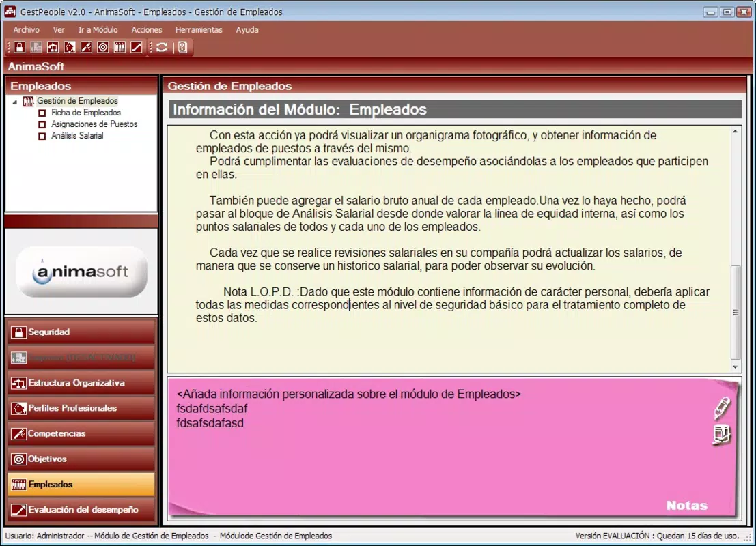The height and width of the screenshot is (546, 756).
Task: Click the box beside Asignaciones de Puestos
Action: pos(42,124)
